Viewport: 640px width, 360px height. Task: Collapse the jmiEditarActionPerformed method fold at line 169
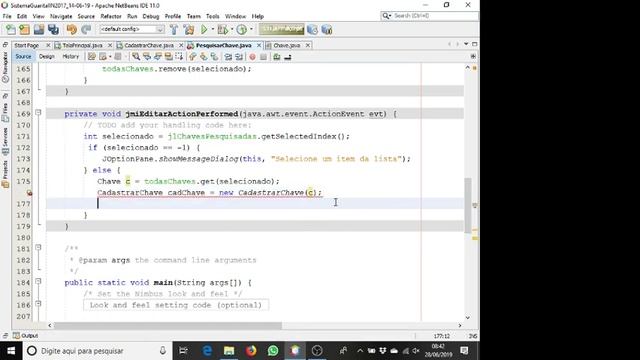(38, 112)
